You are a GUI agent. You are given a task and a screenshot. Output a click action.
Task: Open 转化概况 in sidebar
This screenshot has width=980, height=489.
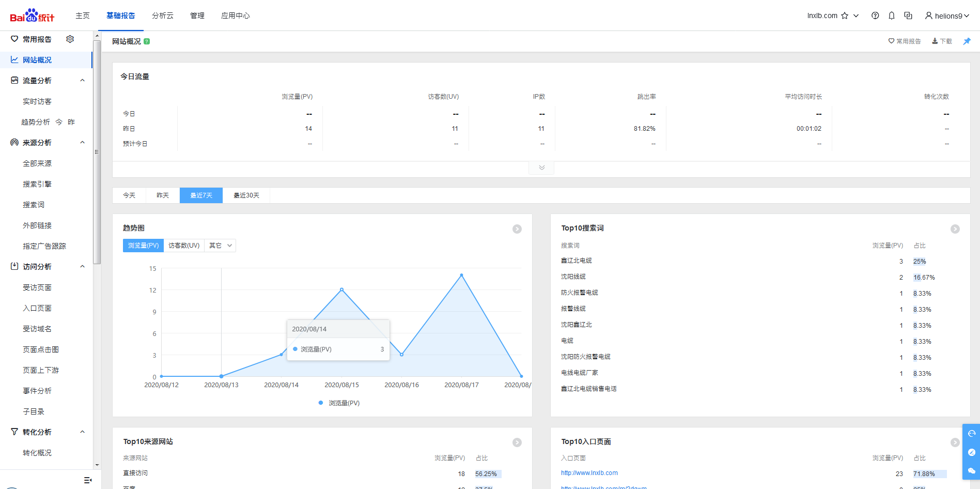(x=37, y=453)
